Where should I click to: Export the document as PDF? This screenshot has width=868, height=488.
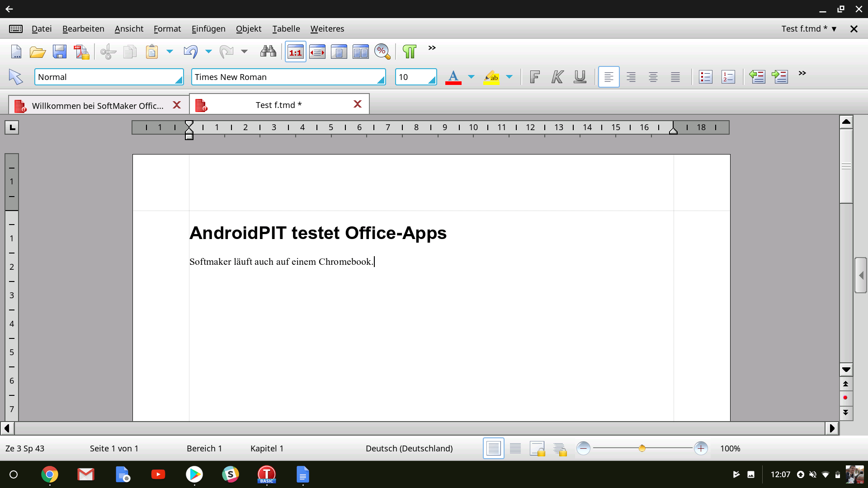tap(81, 52)
